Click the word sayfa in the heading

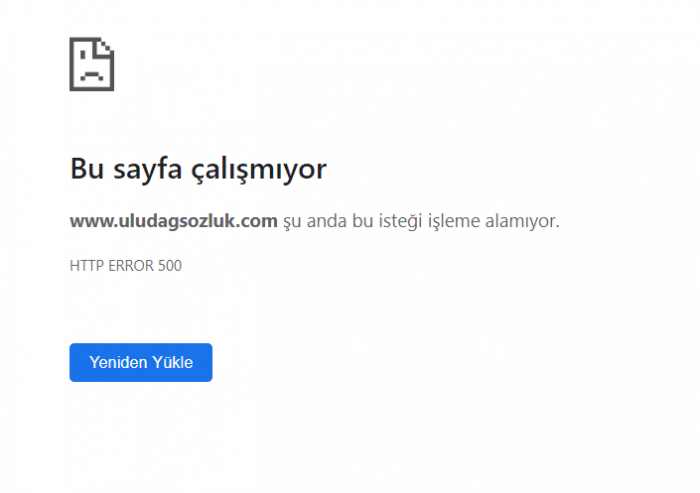point(148,170)
